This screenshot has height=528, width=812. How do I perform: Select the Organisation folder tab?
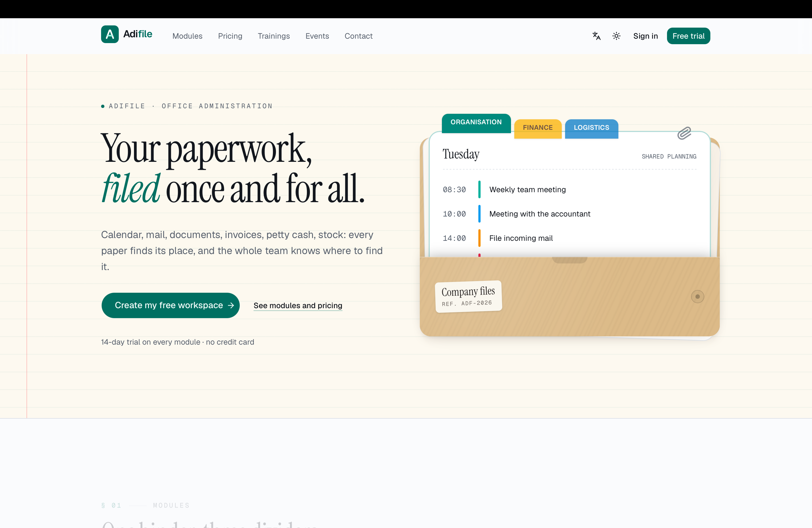476,123
